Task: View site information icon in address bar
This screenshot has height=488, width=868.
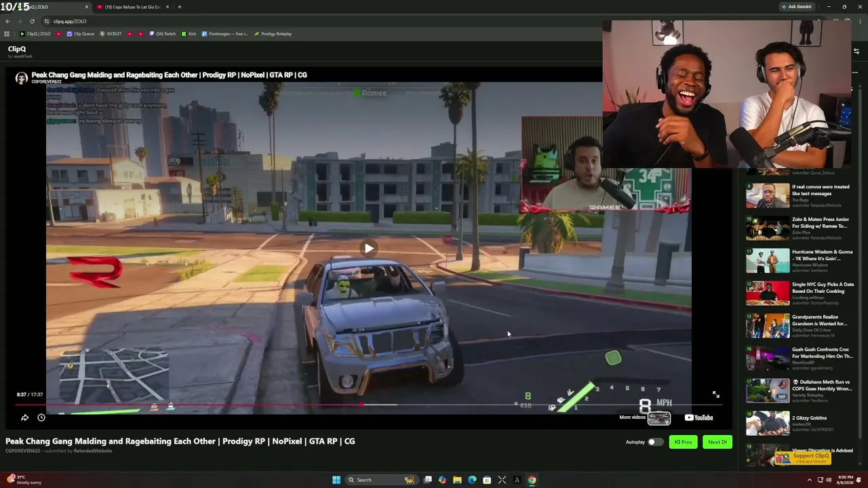Action: point(47,21)
